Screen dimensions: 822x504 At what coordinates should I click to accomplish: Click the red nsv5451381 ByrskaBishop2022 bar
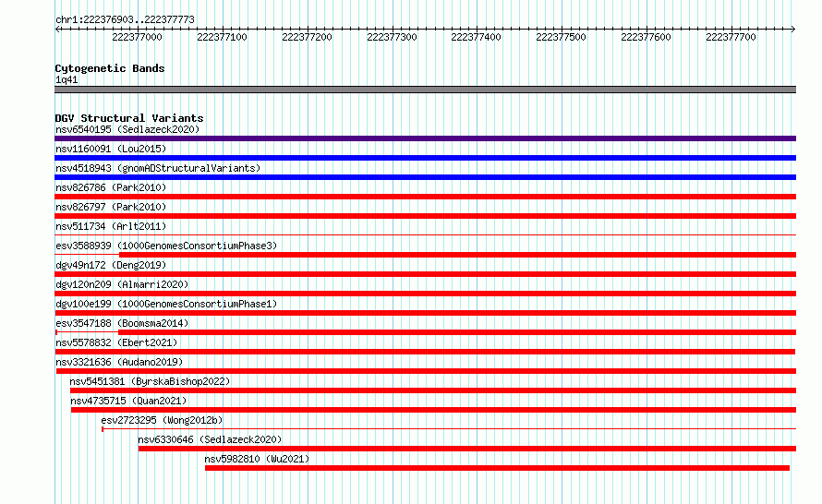click(433, 390)
